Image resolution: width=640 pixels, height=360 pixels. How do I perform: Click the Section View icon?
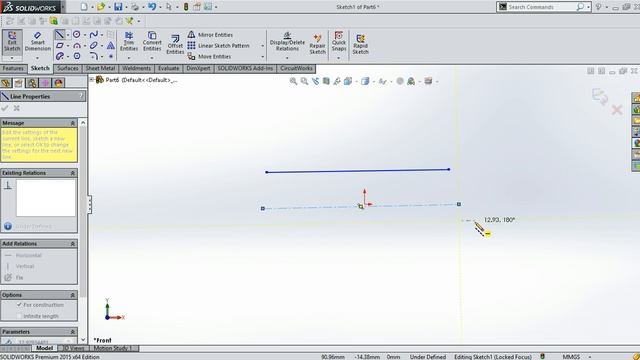[326, 81]
